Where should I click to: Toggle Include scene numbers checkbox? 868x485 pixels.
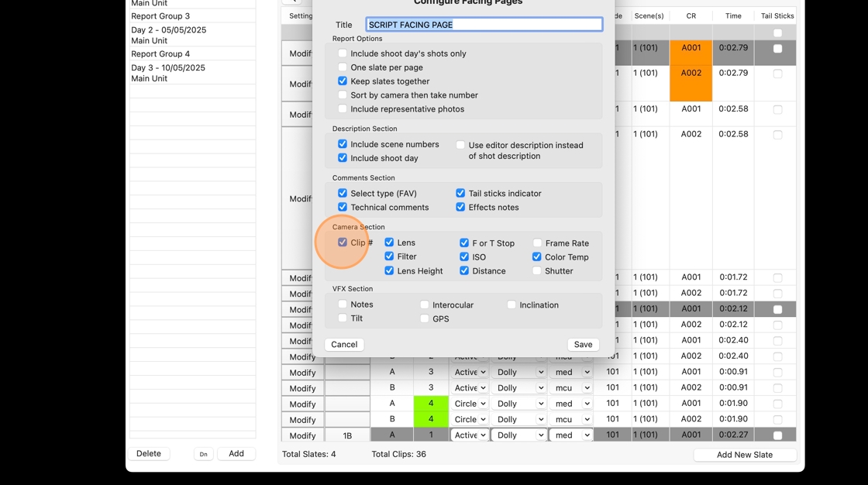tap(343, 144)
